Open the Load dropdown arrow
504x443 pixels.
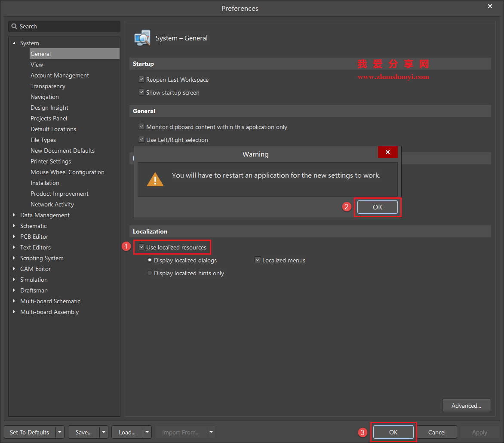click(147, 432)
